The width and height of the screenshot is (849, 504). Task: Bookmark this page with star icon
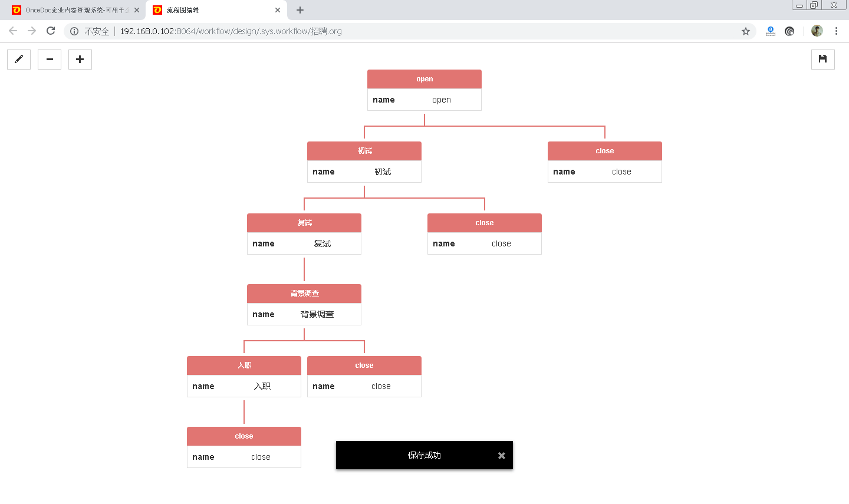(x=746, y=31)
